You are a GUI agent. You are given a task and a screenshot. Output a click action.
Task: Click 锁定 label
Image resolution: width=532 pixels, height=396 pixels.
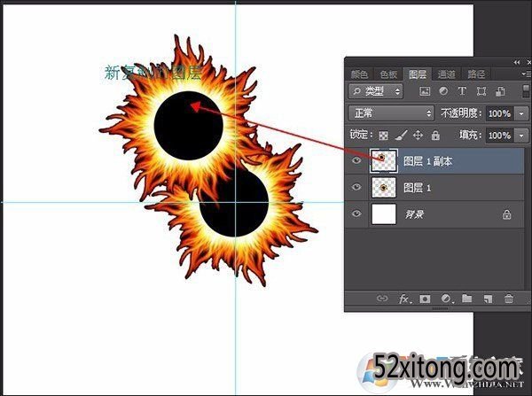coord(361,135)
